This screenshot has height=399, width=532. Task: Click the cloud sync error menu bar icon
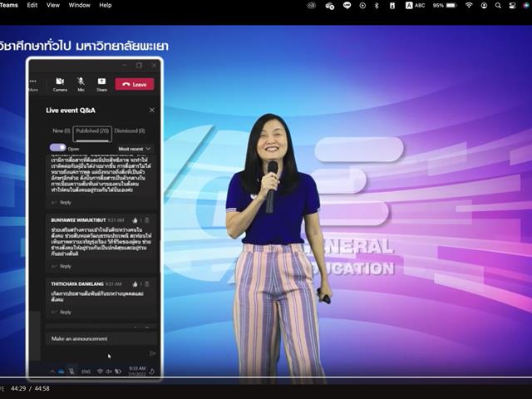(329, 6)
